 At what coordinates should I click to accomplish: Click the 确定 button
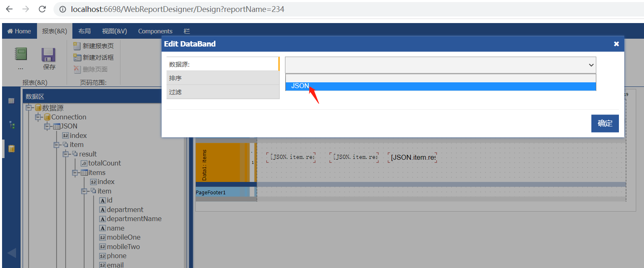[x=605, y=123]
